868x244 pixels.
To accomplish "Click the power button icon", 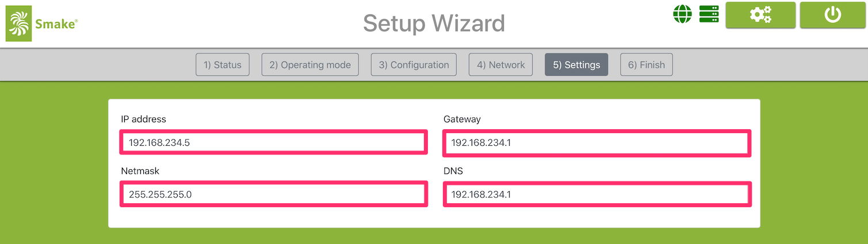I will click(x=832, y=15).
